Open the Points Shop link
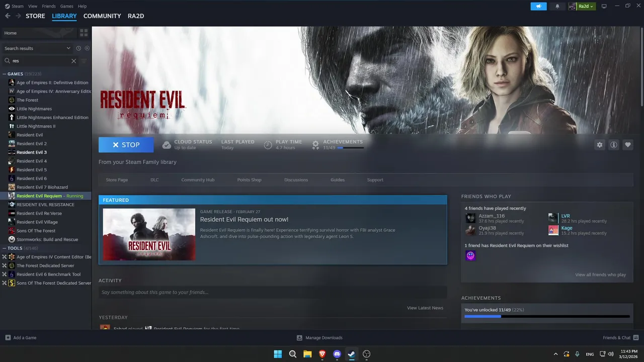Image resolution: width=644 pixels, height=362 pixels. click(x=249, y=180)
